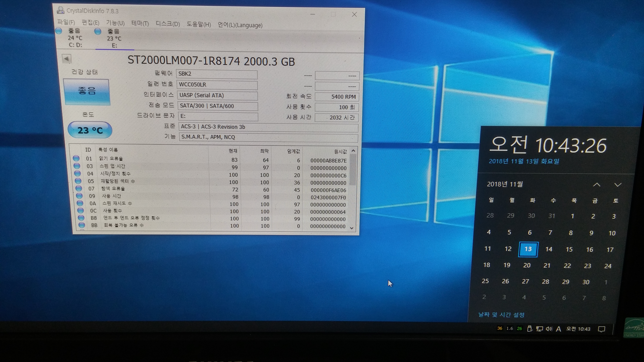Open the 편집(E) menu
The width and height of the screenshot is (644, 362).
tap(91, 22)
